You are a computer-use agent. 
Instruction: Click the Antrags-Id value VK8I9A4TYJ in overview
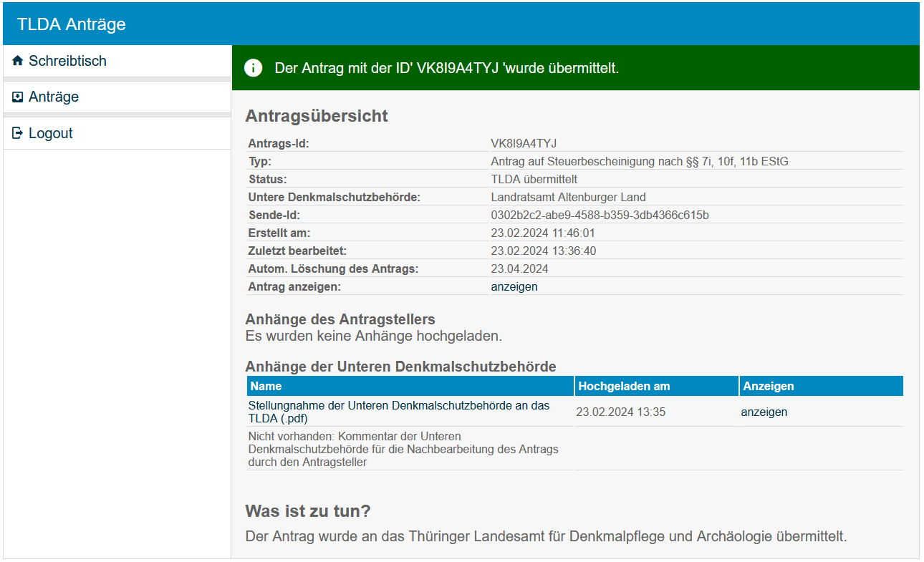click(523, 144)
